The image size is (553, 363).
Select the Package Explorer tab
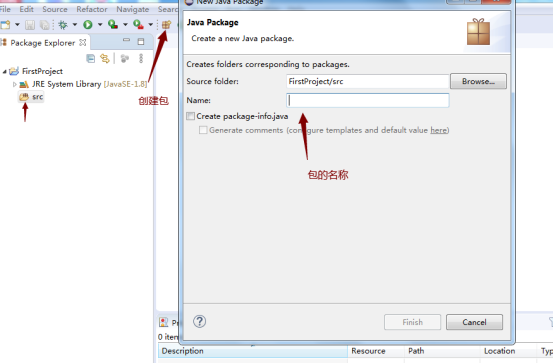(43, 43)
